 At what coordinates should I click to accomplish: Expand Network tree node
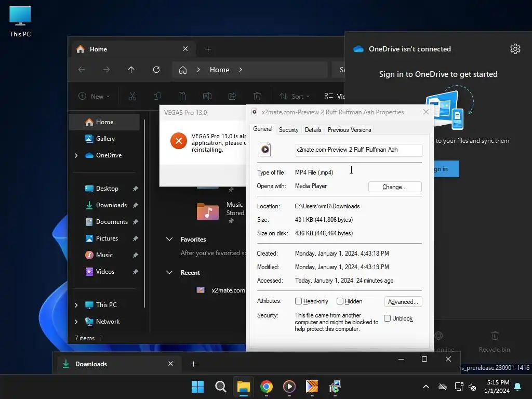(x=76, y=322)
